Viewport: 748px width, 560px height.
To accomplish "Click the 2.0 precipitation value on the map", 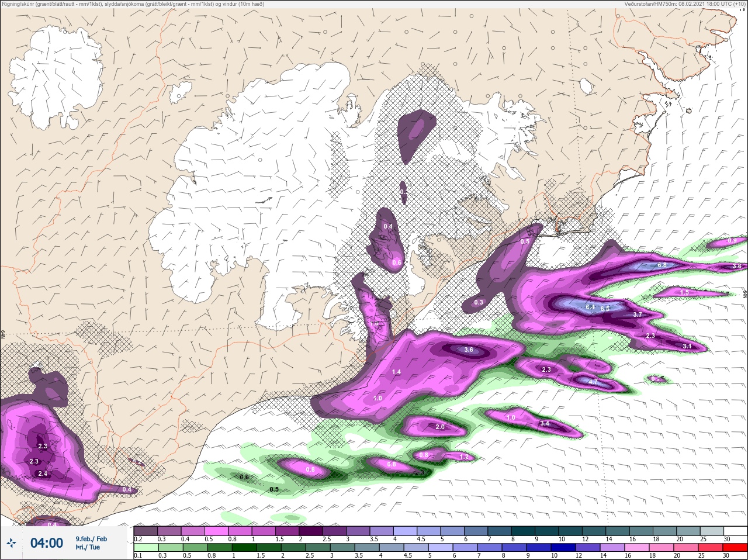I will point(440,427).
